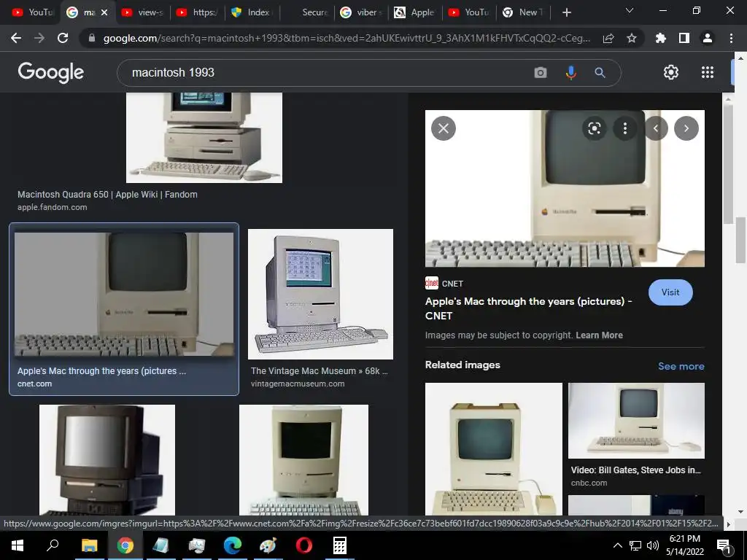This screenshot has width=747, height=560.
Task: Open Apple's Mac through the years title
Action: point(528,308)
